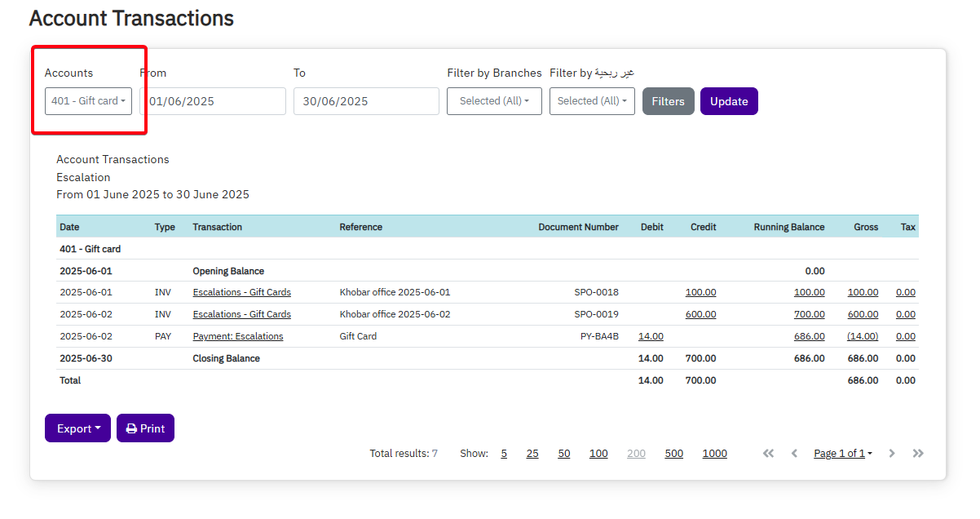The height and width of the screenshot is (519, 980).
Task: Expand the Filter by Branches dropdown
Action: pos(494,101)
